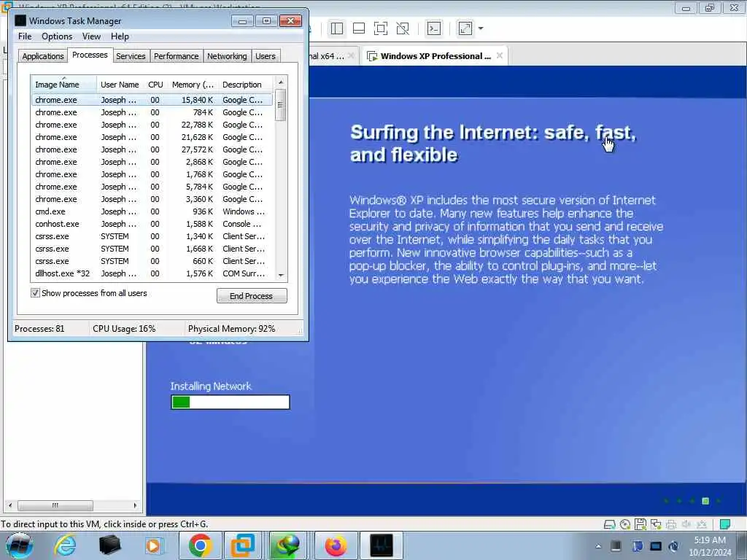The image size is (747, 560).
Task: Click the process list scrollbar thumb
Action: pyautogui.click(x=281, y=105)
